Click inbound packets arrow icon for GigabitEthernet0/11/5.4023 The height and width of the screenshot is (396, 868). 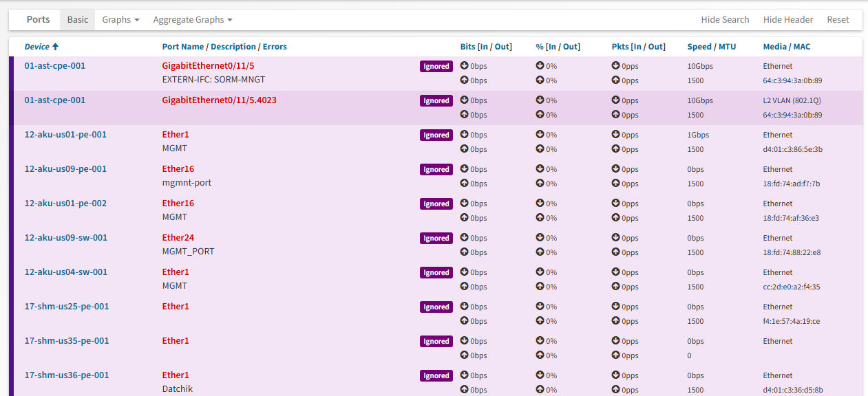click(x=615, y=101)
